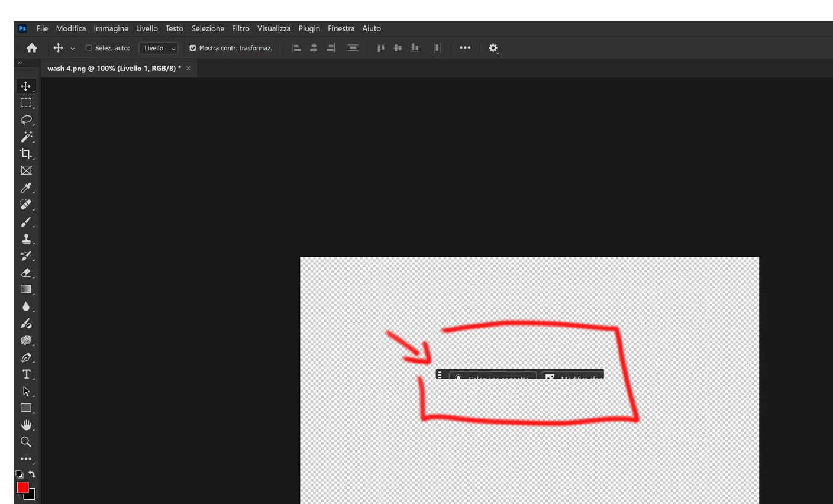
Task: Align bottom edges in options bar
Action: click(x=415, y=48)
